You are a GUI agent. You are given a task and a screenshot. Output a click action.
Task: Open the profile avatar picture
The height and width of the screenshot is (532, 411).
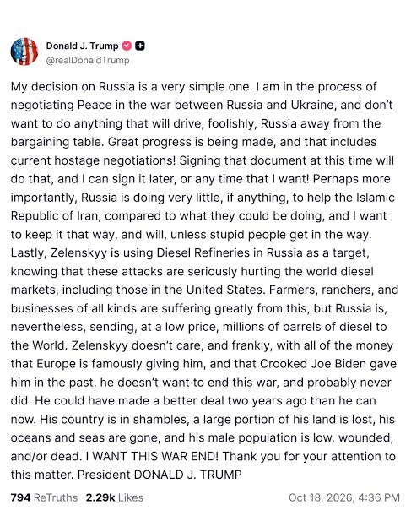pyautogui.click(x=24, y=52)
